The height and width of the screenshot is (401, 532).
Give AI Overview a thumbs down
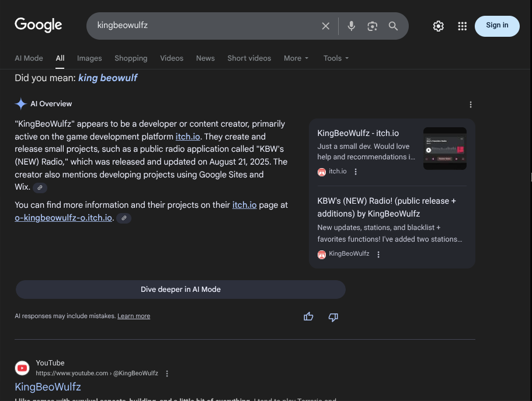pyautogui.click(x=333, y=316)
